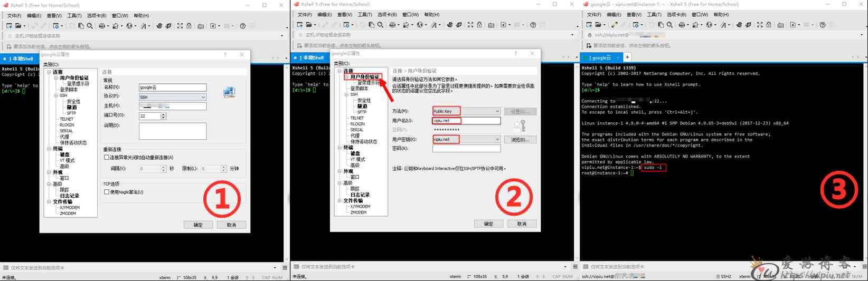Click lock icon in second window toolbar
868x281 pixels.
click(479, 25)
